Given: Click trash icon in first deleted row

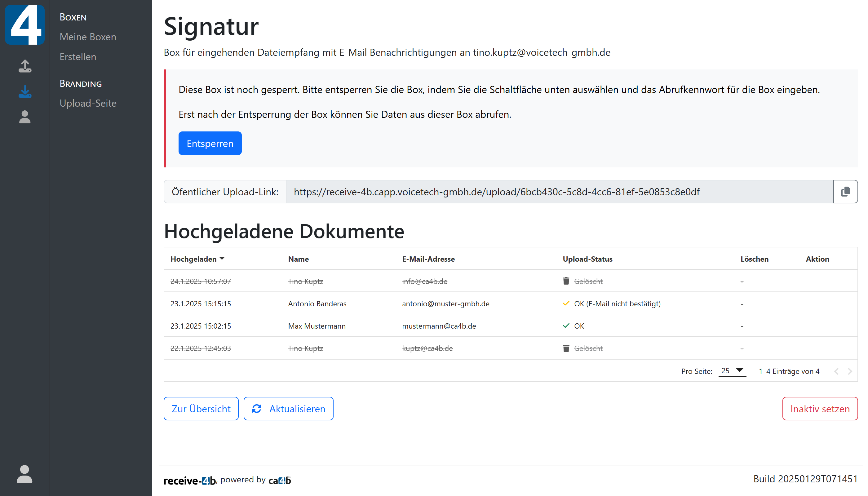Looking at the screenshot, I should point(566,281).
